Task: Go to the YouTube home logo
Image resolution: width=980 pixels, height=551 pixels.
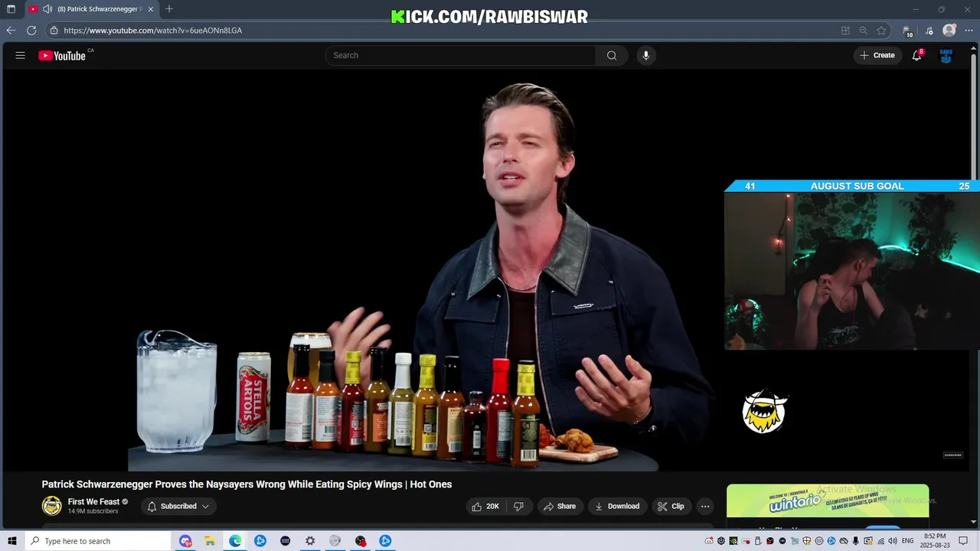Action: (62, 55)
